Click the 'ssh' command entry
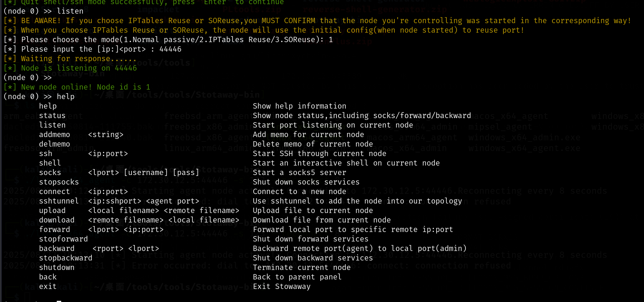This screenshot has height=302, width=644. [46, 153]
